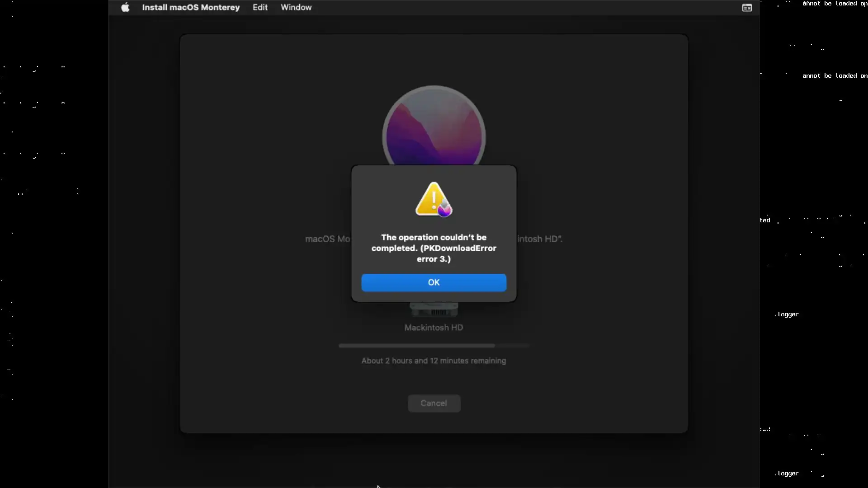Click empty area of the menu bar

(520, 7)
